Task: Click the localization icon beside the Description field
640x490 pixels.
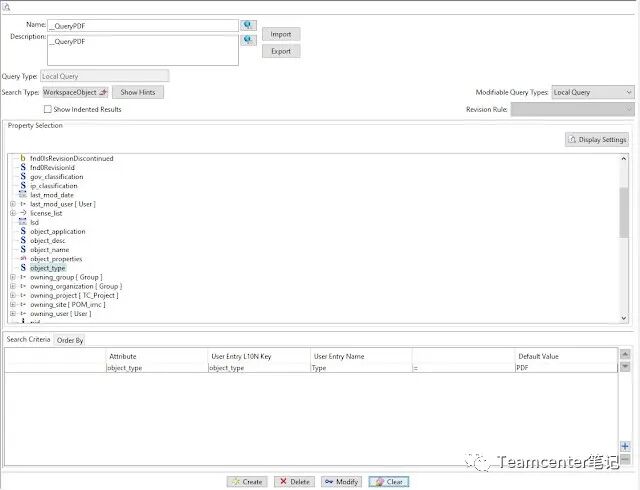Action: [249, 40]
